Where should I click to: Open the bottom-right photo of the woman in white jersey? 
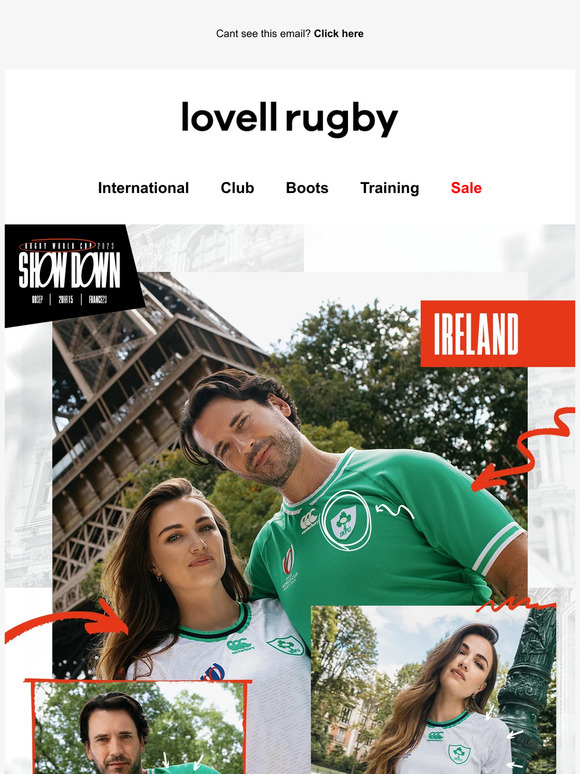click(x=433, y=690)
